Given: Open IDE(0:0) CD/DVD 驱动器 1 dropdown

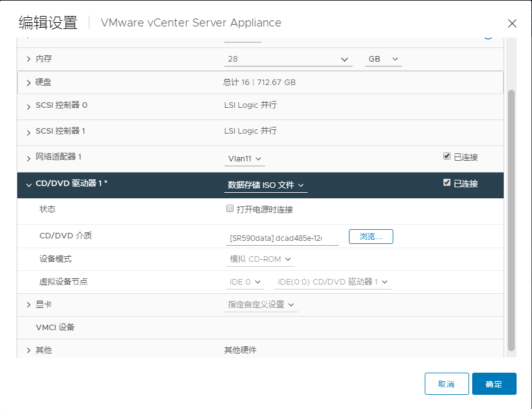Looking at the screenshot, I should pyautogui.click(x=332, y=282).
